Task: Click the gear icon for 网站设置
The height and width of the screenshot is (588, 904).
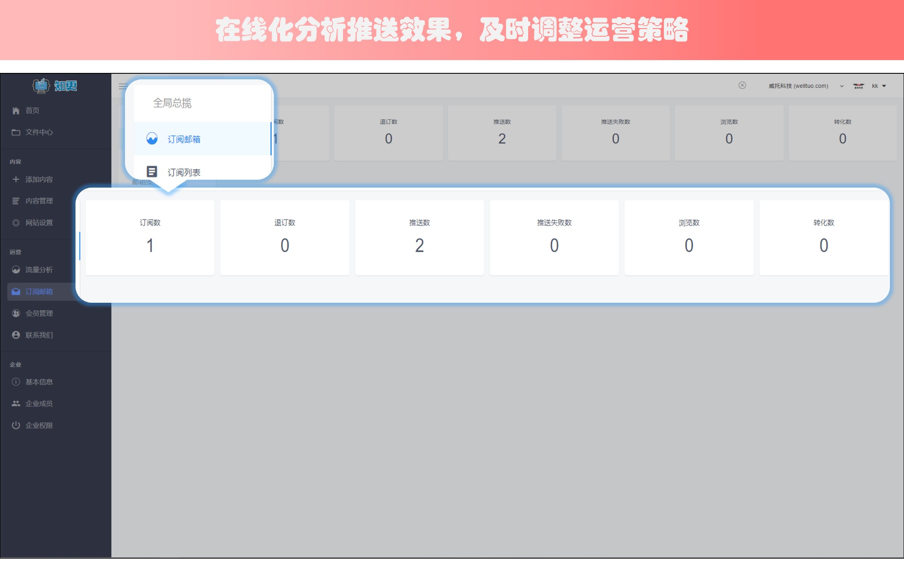Action: [16, 223]
